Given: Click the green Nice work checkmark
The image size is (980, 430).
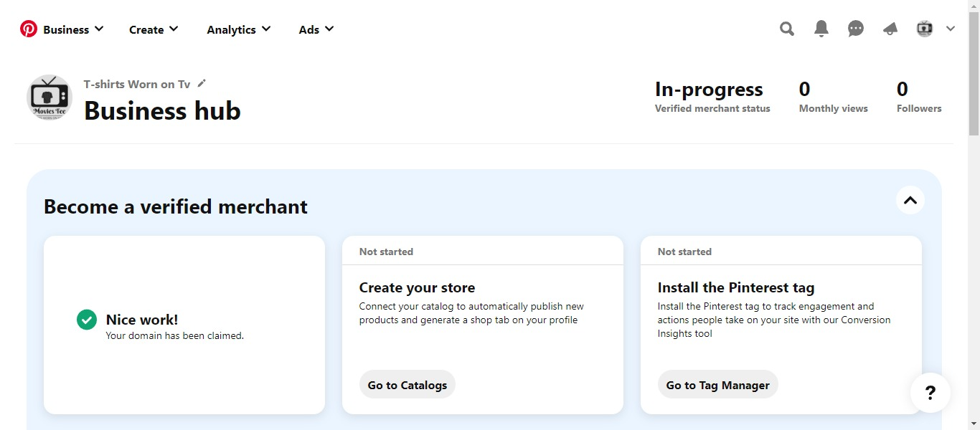Looking at the screenshot, I should click(x=87, y=320).
